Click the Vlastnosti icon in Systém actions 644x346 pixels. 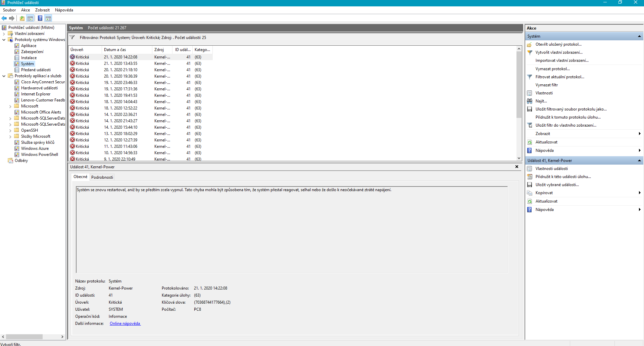tap(530, 93)
